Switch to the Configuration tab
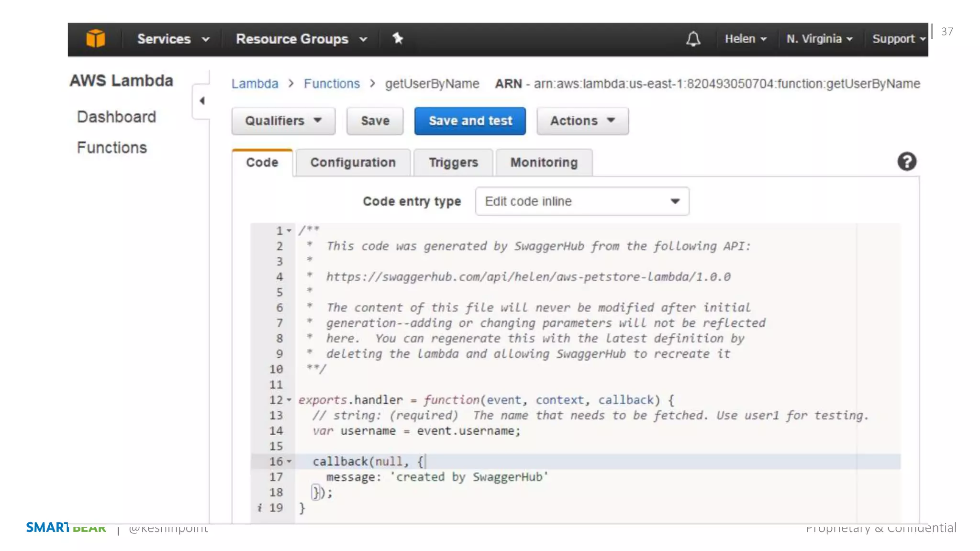The height and width of the screenshot is (551, 980). point(353,163)
